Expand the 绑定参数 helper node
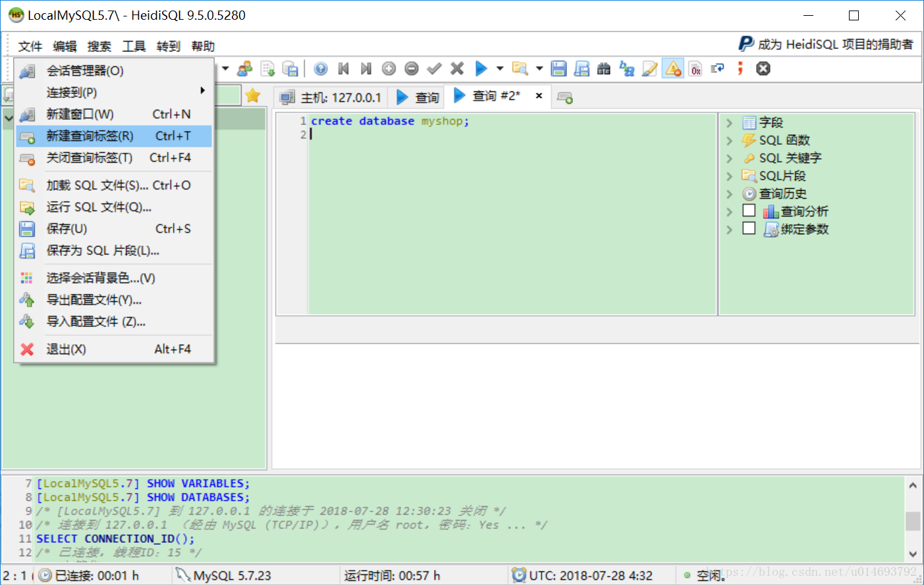This screenshot has height=585, width=924. coord(729,230)
